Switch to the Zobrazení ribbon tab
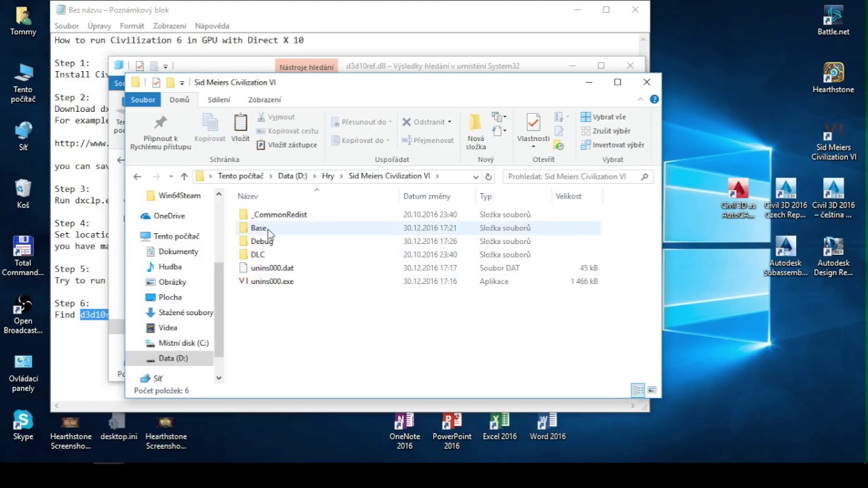The height and width of the screenshot is (488, 868). click(264, 100)
